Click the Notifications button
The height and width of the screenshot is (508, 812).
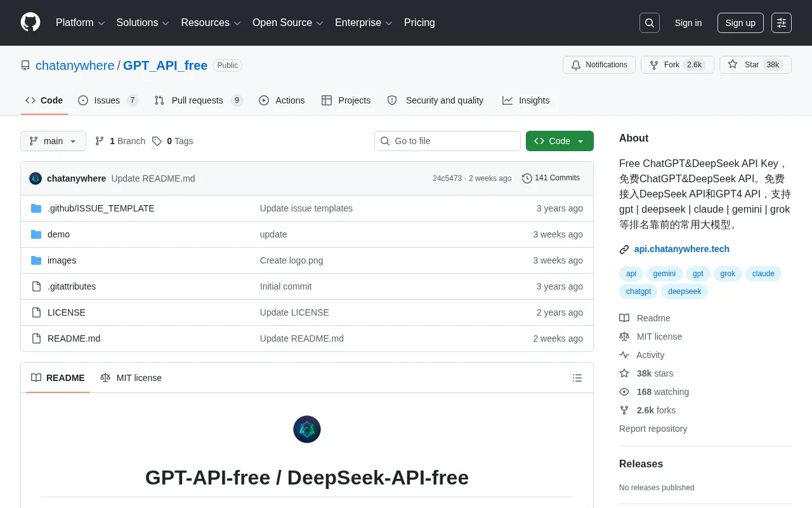pos(599,65)
